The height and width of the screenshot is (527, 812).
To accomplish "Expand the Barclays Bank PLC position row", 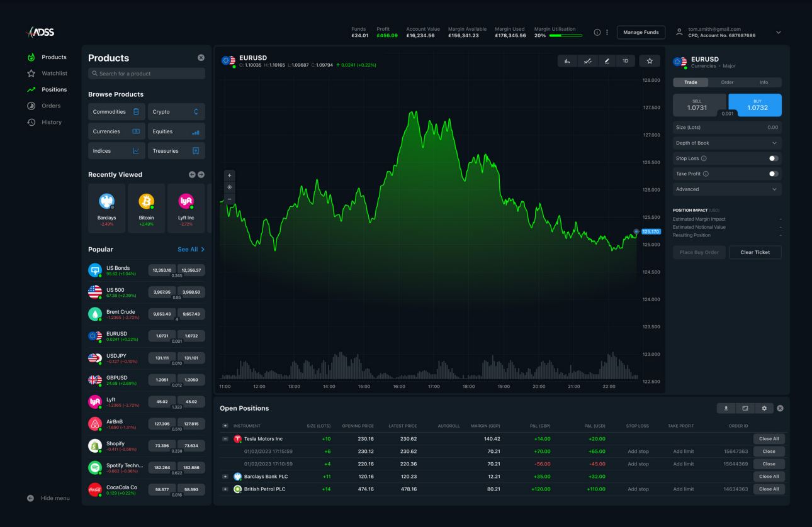I will [225, 476].
